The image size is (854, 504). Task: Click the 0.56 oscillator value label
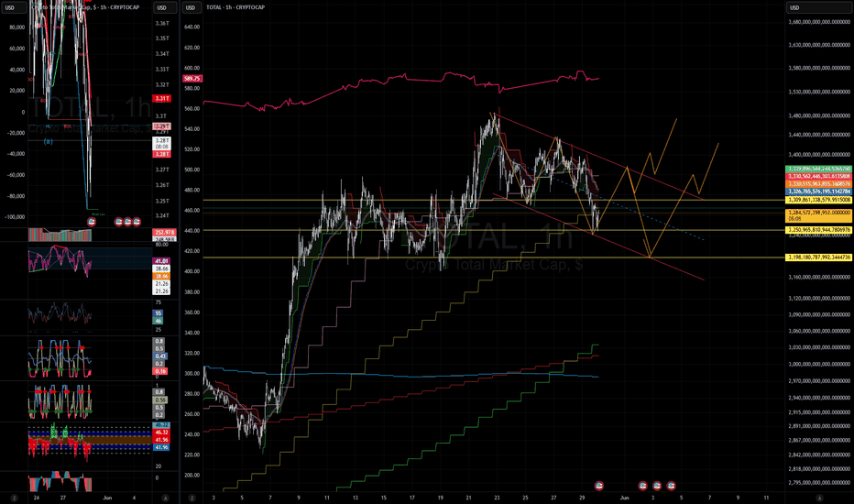tap(159, 400)
